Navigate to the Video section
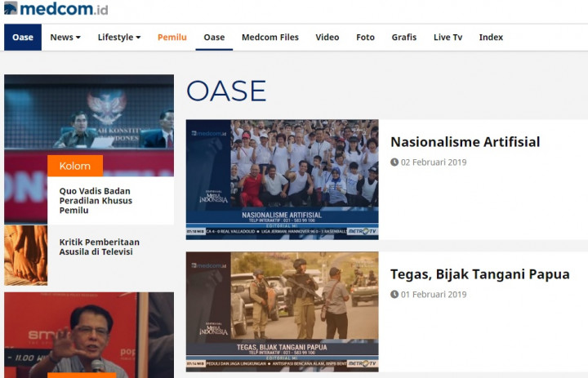The width and height of the screenshot is (588, 378). pos(327,38)
